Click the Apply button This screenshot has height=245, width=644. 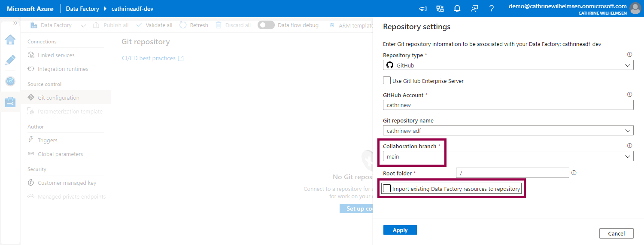click(x=400, y=230)
